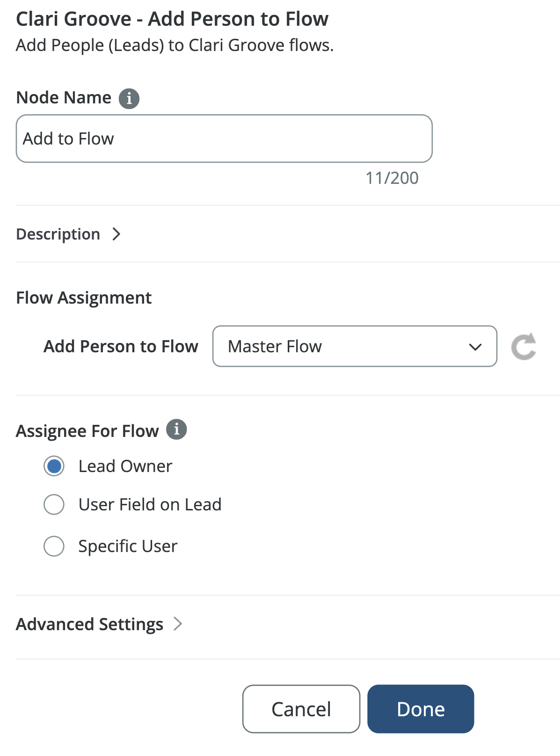Choose the Specific User radio option
This screenshot has width=560, height=756.
click(54, 546)
